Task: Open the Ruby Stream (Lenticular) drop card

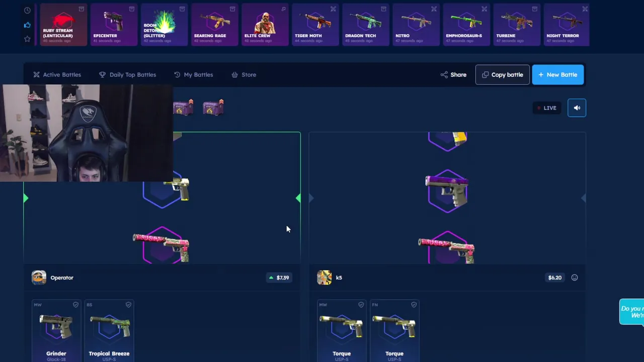Action: click(63, 25)
